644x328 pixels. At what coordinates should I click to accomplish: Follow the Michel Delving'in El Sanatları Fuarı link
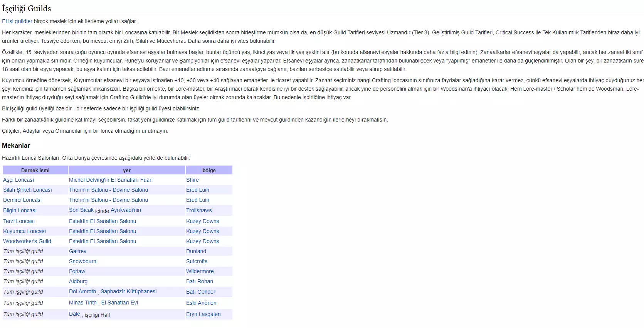coord(111,180)
